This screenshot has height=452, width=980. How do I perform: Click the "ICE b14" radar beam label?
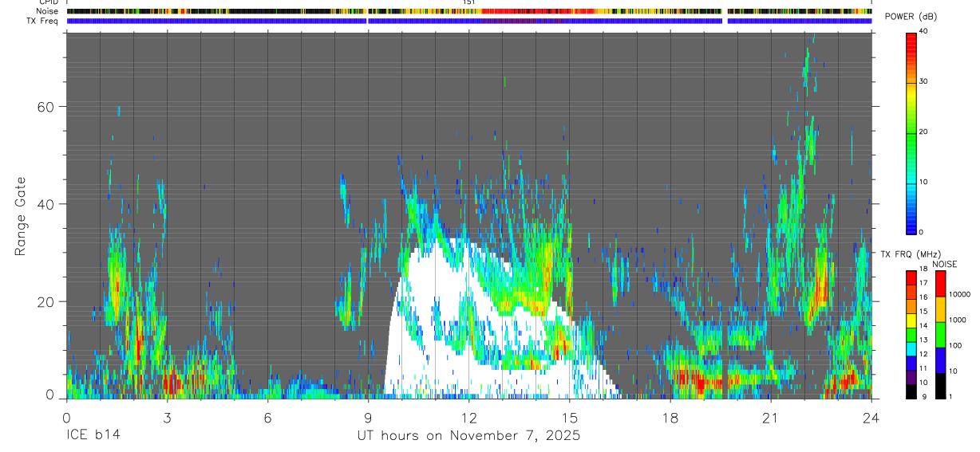[93, 436]
